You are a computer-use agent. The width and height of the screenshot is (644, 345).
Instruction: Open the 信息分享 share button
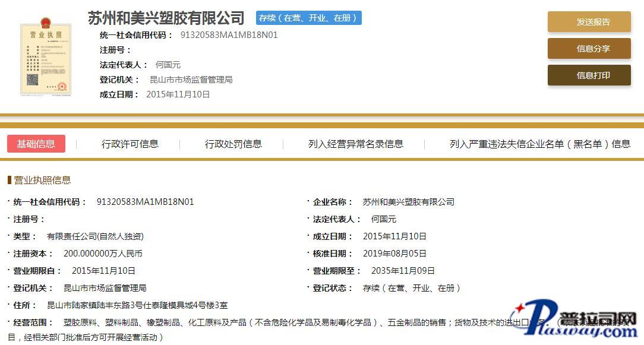(589, 49)
